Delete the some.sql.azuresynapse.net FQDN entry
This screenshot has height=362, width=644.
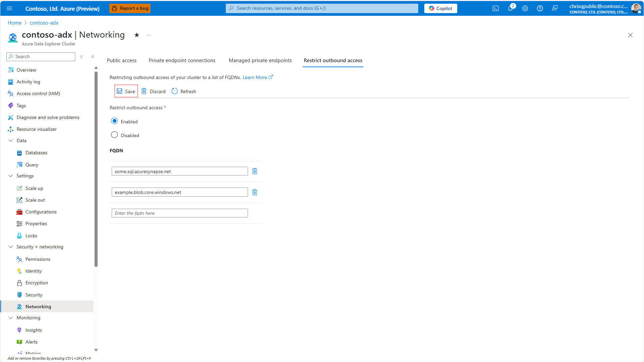(x=255, y=171)
